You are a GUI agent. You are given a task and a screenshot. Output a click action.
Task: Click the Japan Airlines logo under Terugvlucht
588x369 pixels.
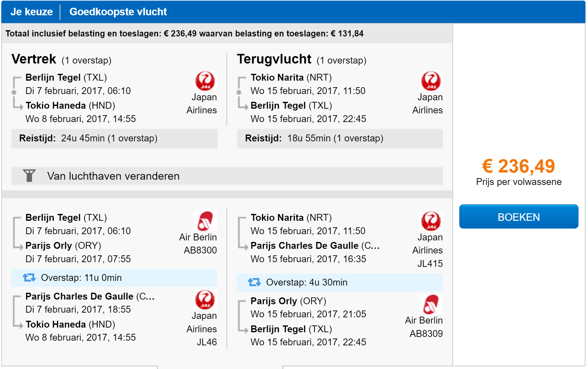pos(431,81)
